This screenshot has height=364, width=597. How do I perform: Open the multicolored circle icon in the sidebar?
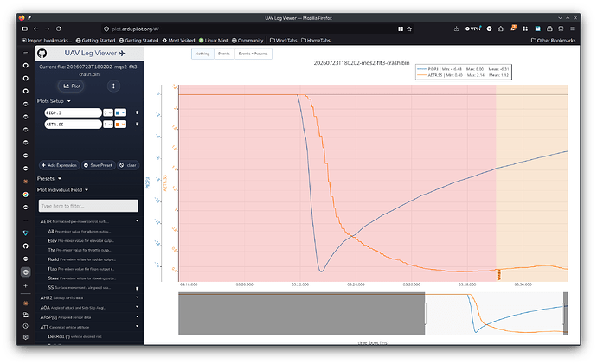click(25, 195)
